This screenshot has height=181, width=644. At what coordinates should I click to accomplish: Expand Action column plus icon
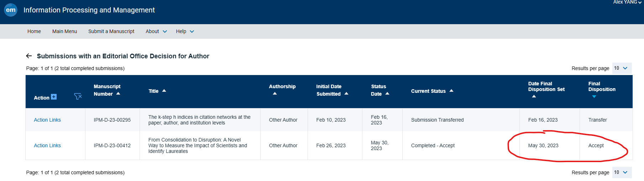(x=54, y=97)
